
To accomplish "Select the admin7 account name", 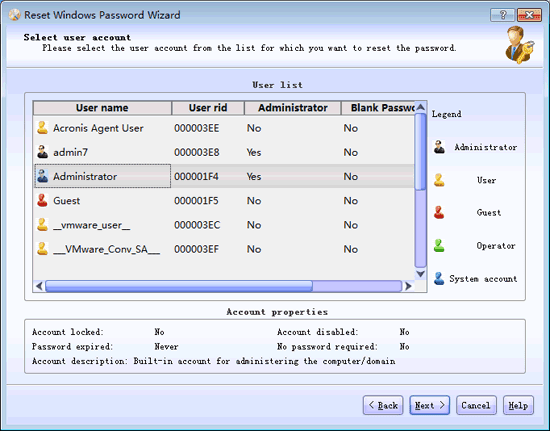I will tap(71, 152).
